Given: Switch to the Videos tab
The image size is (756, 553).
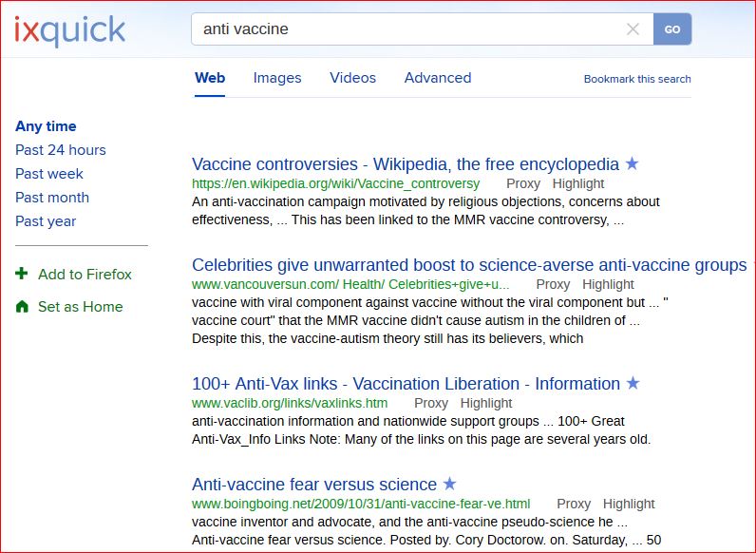Looking at the screenshot, I should [x=352, y=78].
